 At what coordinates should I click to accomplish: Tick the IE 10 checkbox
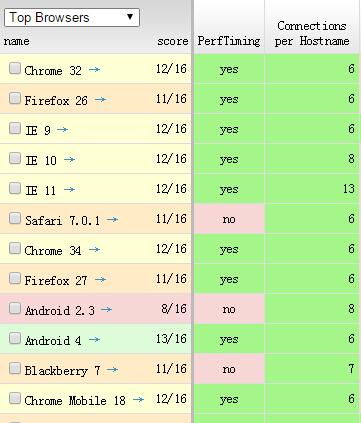coord(15,158)
